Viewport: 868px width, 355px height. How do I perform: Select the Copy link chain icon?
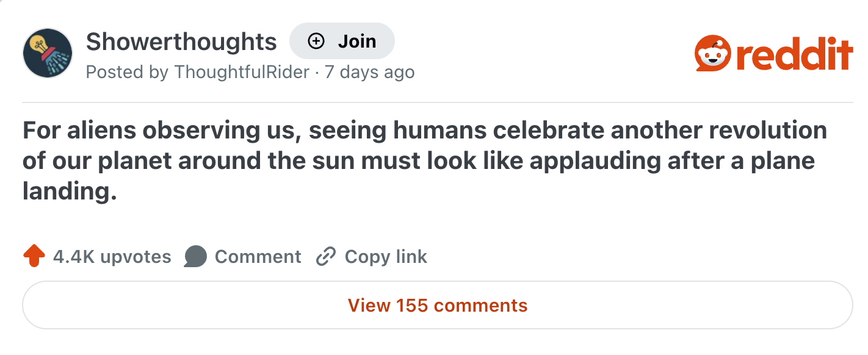[327, 256]
